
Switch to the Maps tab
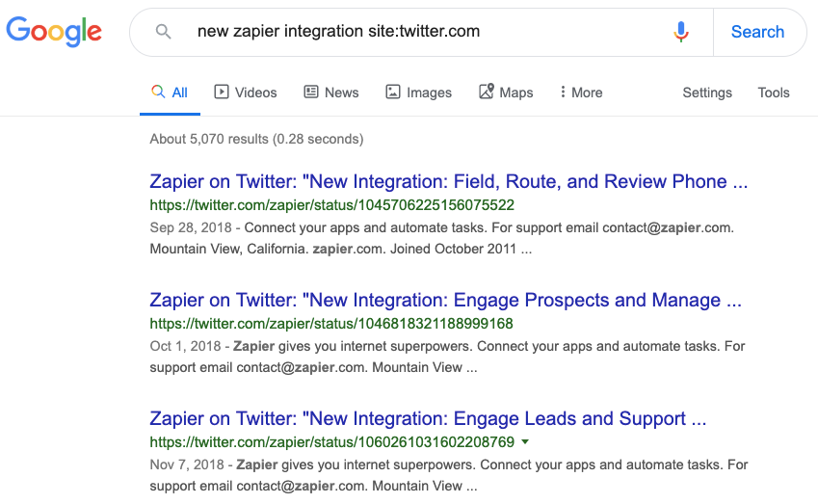click(x=506, y=93)
